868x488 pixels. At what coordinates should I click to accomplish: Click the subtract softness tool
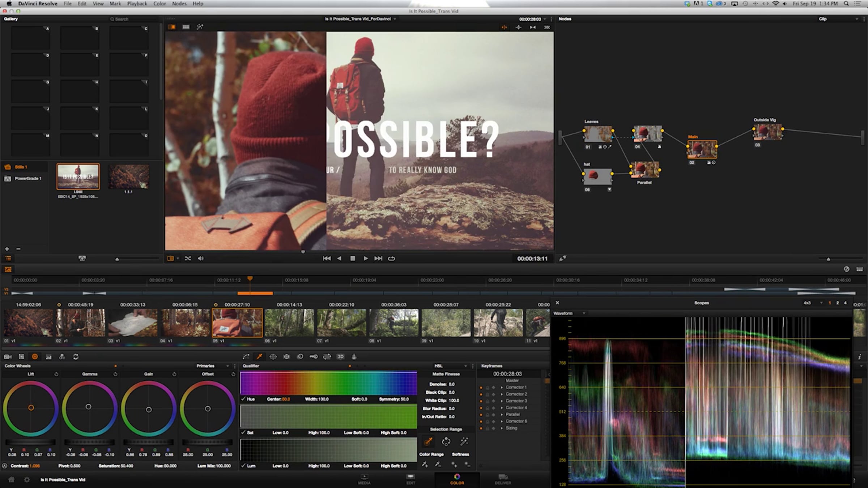468,464
